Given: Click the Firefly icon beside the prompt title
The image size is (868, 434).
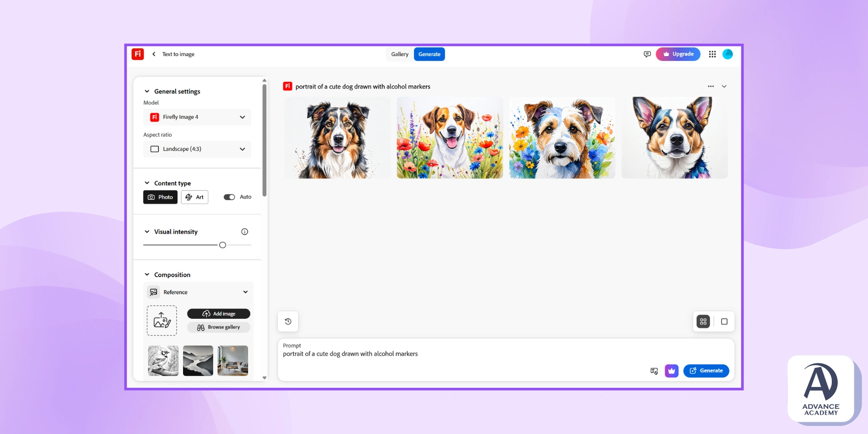Looking at the screenshot, I should click(x=288, y=86).
